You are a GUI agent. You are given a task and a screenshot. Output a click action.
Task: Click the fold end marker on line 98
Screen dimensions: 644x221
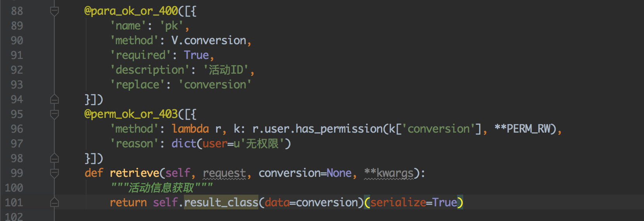pos(54,159)
